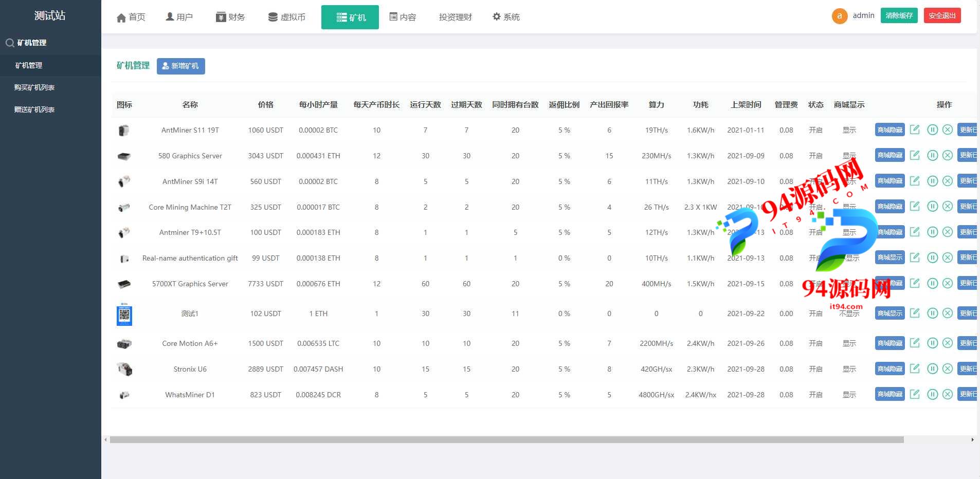Viewport: 980px width, 479px height.
Task: Click the 更新 button for WhatsMiner D1
Action: pos(968,394)
